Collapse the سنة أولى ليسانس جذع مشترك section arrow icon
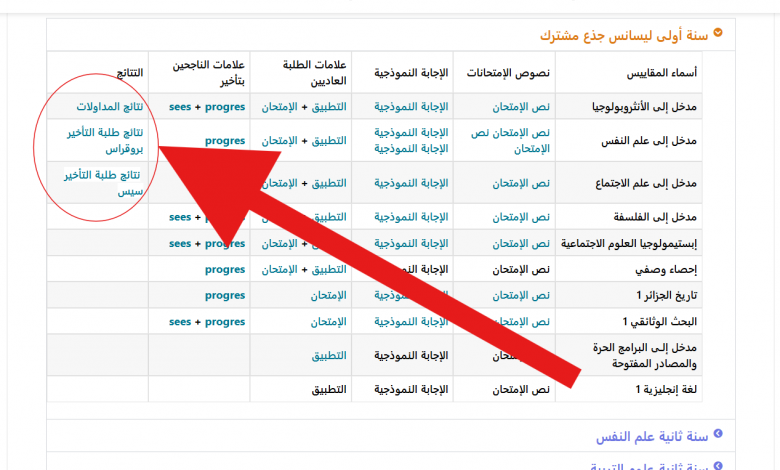 tap(717, 34)
